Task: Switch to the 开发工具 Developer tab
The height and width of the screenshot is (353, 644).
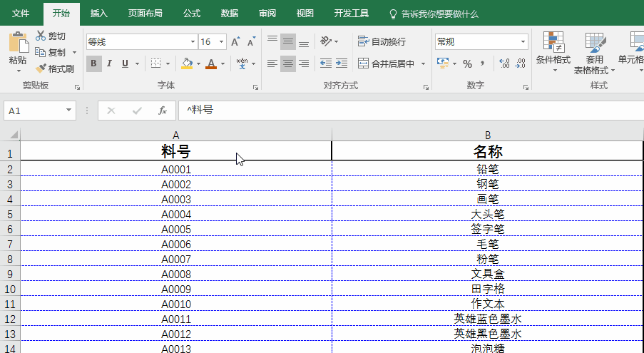Action: point(352,14)
